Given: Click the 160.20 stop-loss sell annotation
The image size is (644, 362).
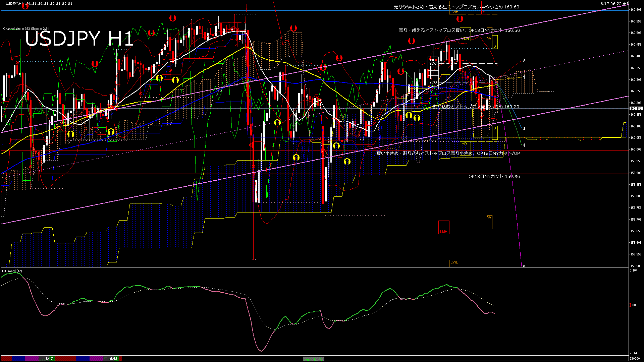Looking at the screenshot, I should pos(476,107).
